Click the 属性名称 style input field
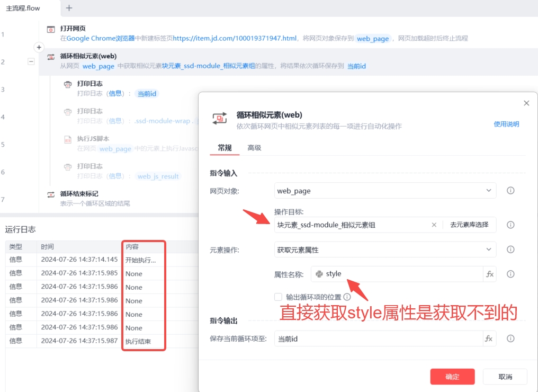The width and height of the screenshot is (538, 392). tap(397, 274)
